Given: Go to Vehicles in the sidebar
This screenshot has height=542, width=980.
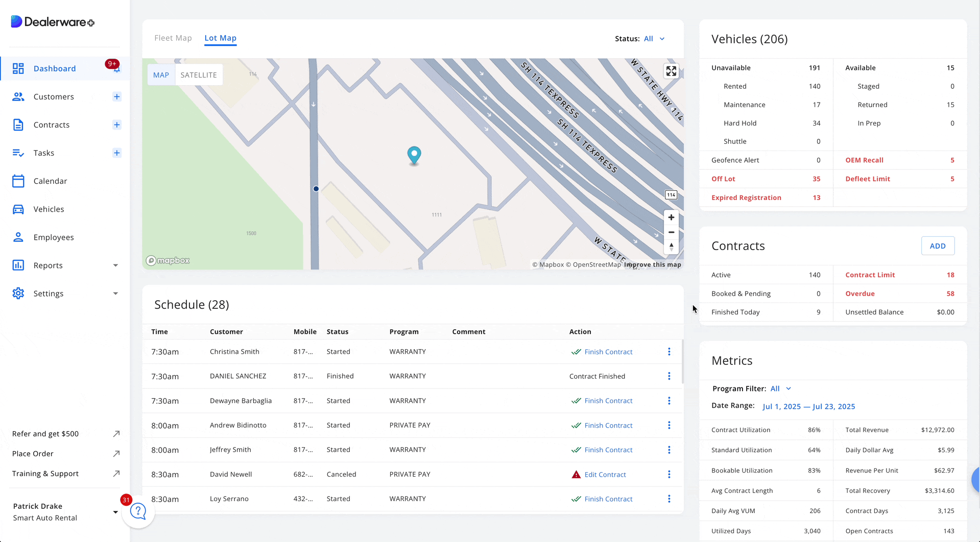Looking at the screenshot, I should coord(49,209).
